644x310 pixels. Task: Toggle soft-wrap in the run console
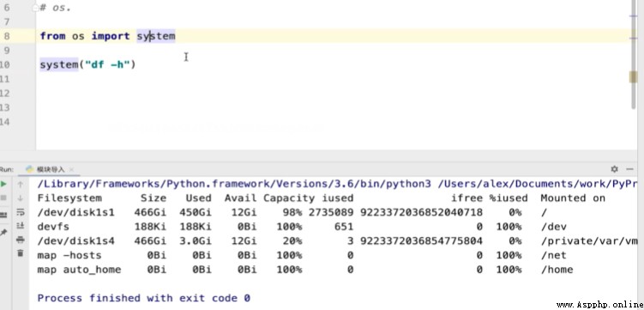coord(20,212)
